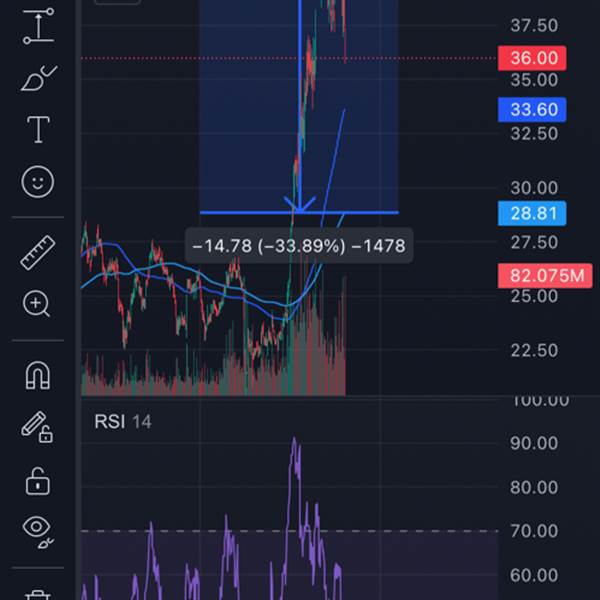The width and height of the screenshot is (600, 600).
Task: Toggle hide all drawings eye icon
Action: [38, 531]
